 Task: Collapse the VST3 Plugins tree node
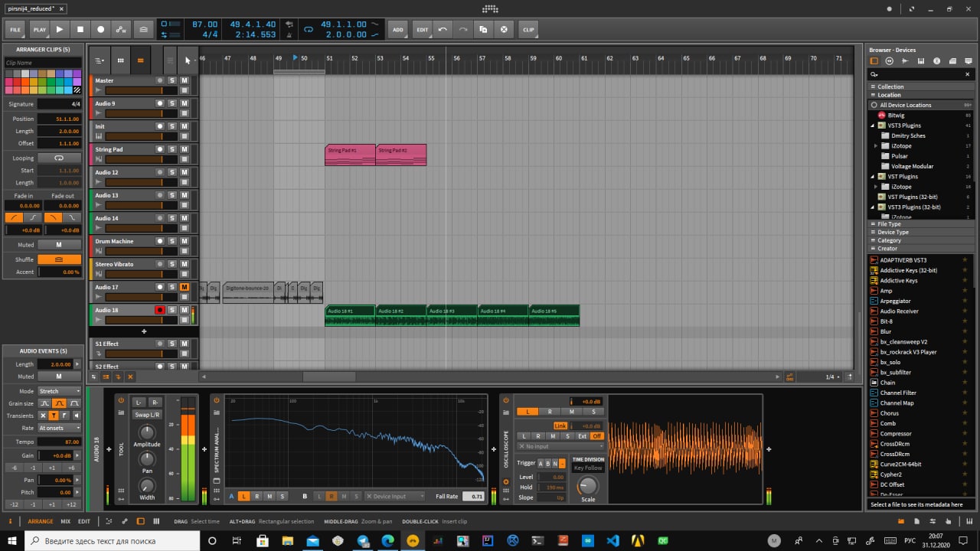pos(872,125)
